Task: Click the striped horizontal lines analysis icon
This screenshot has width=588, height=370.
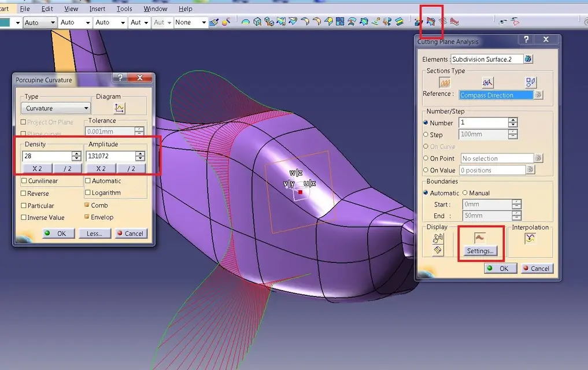Action: click(443, 22)
